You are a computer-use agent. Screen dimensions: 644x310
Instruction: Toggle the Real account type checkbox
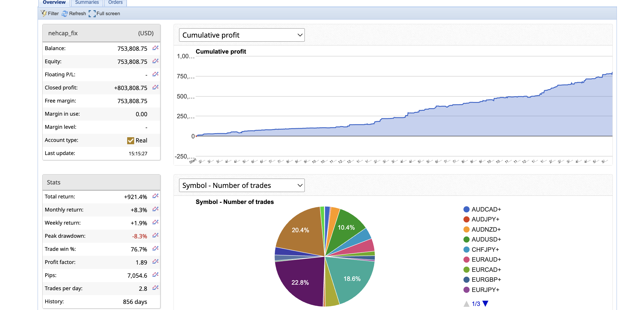(x=131, y=140)
